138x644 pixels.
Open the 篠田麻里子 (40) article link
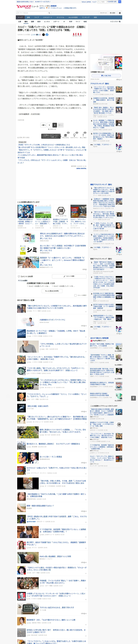51,620
